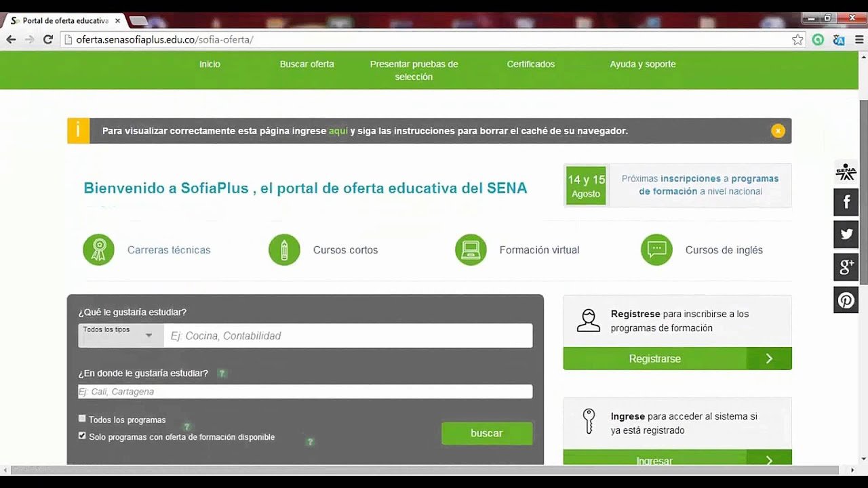Image resolution: width=868 pixels, height=488 pixels.
Task: Open the Pinterest sidebar icon
Action: click(x=846, y=300)
